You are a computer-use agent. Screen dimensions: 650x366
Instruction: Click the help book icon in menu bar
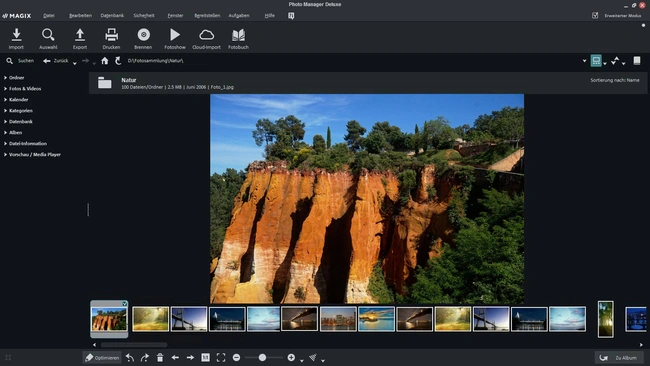click(x=291, y=16)
